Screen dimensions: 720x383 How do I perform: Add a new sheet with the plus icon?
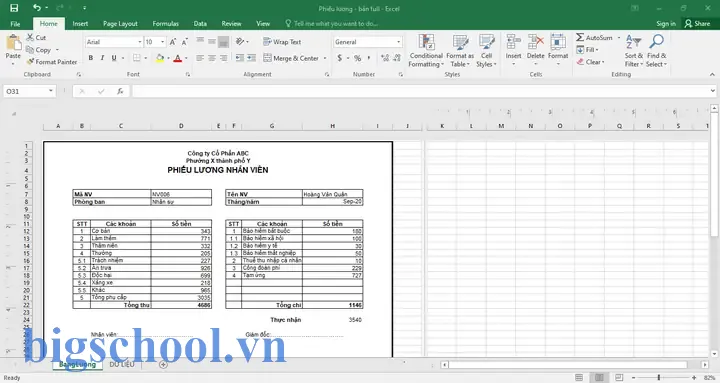[x=163, y=364]
